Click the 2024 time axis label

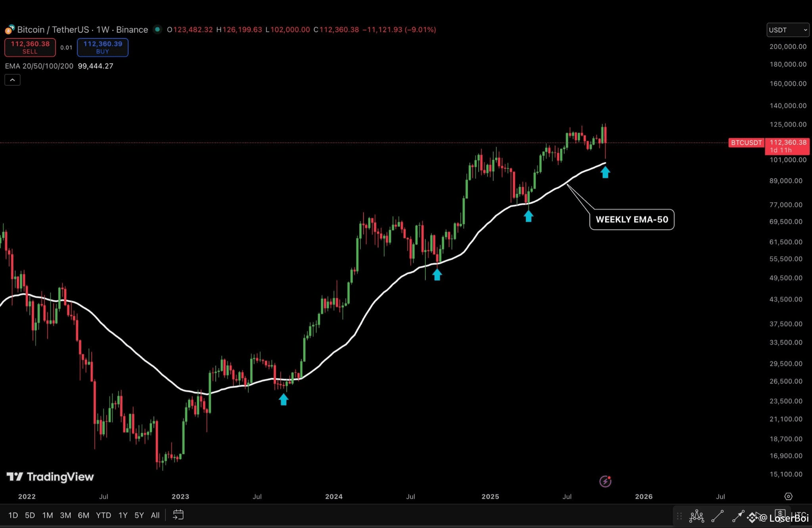pos(334,496)
